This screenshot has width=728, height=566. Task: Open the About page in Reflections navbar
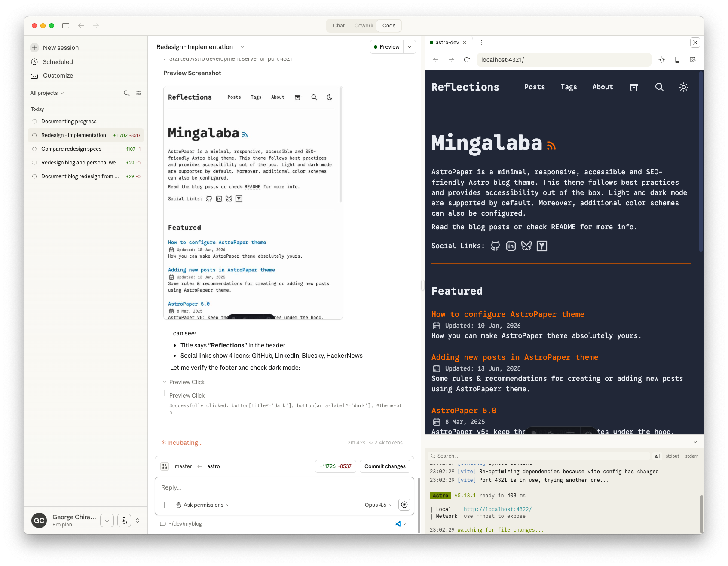(x=603, y=87)
